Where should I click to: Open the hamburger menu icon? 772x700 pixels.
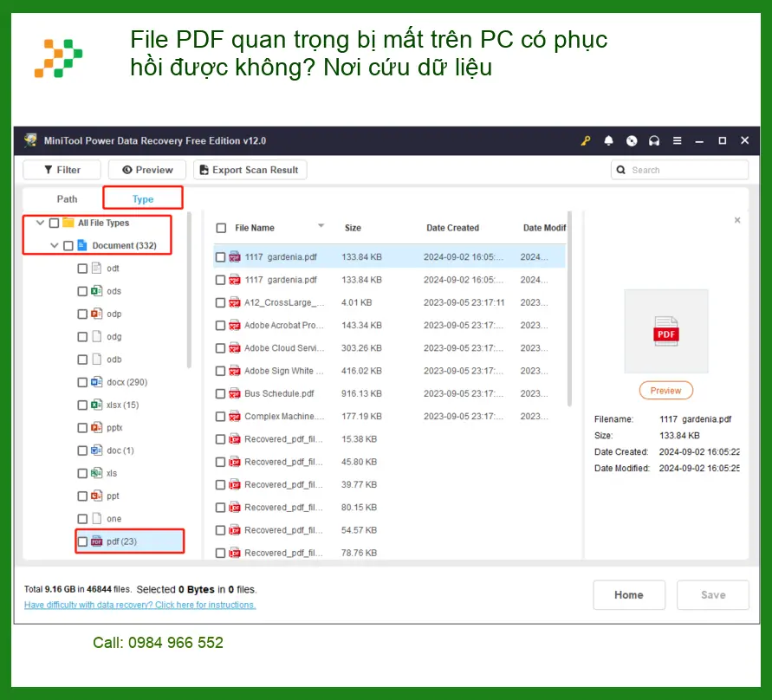pos(678,141)
